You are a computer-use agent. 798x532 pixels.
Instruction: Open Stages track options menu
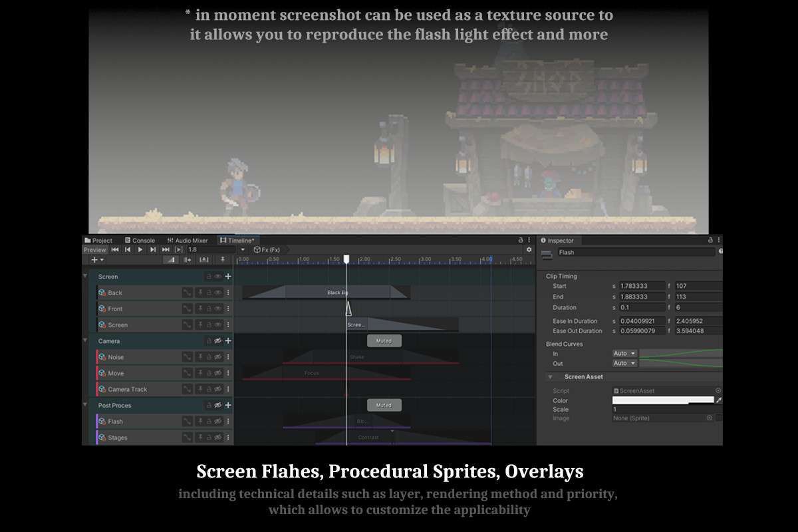point(228,438)
